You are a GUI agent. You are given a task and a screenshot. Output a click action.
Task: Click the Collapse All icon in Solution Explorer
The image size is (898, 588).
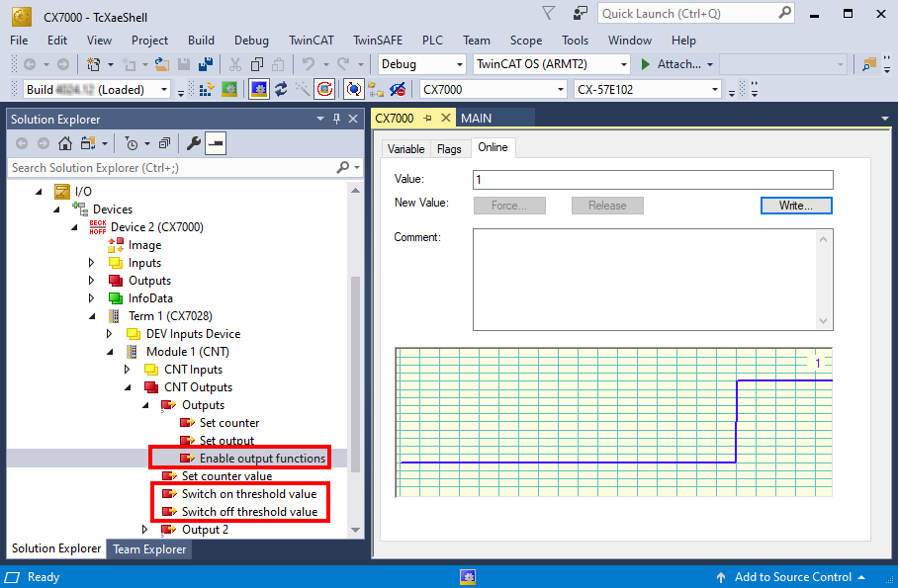pyautogui.click(x=165, y=143)
